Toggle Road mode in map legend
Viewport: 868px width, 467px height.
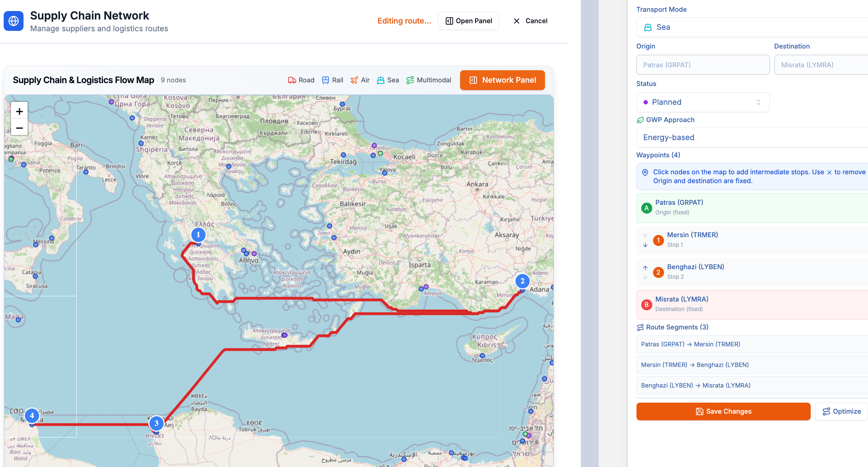click(x=301, y=80)
